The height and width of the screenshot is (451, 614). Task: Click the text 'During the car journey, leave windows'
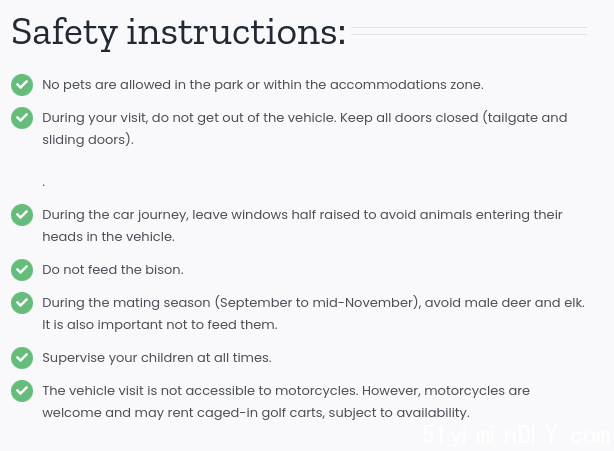[165, 215]
